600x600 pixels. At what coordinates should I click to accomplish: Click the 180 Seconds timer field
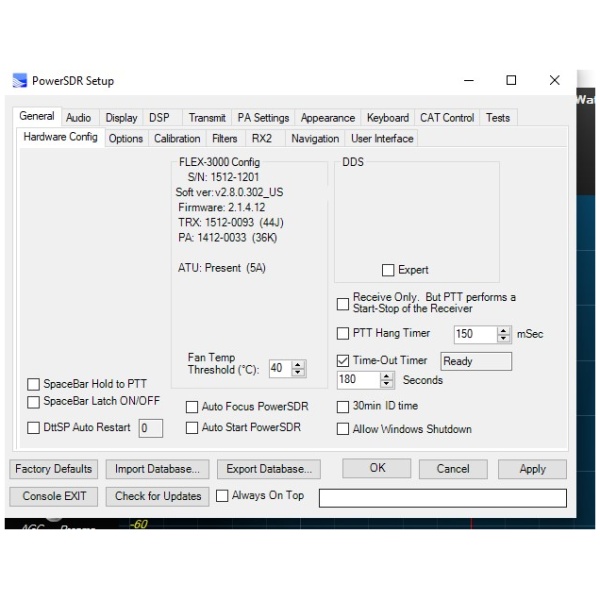point(359,380)
